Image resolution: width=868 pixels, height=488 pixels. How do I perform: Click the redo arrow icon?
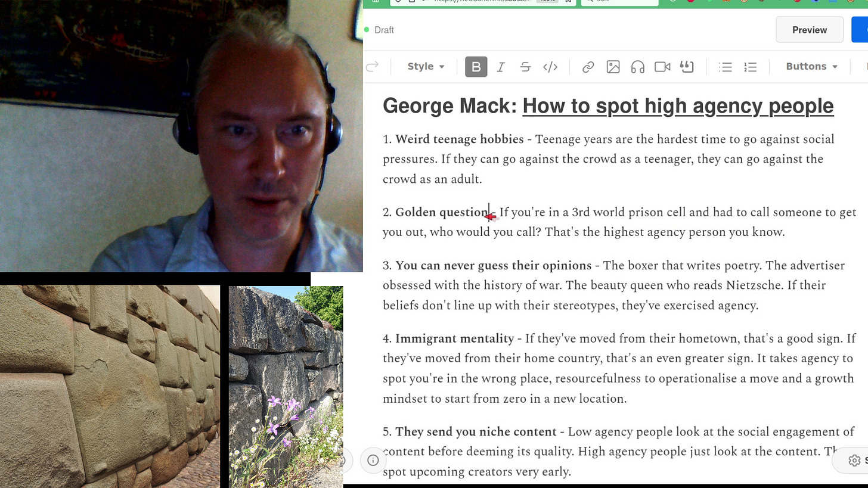pos(372,67)
